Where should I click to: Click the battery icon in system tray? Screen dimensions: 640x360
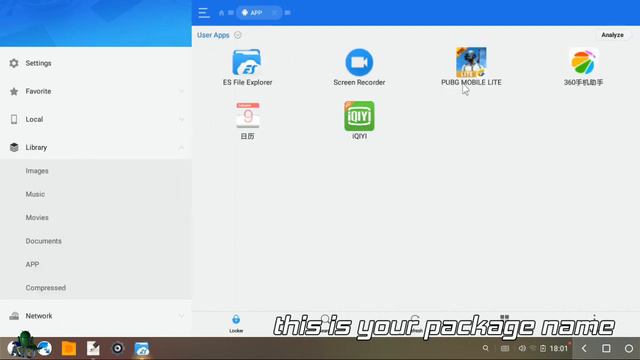(x=543, y=349)
